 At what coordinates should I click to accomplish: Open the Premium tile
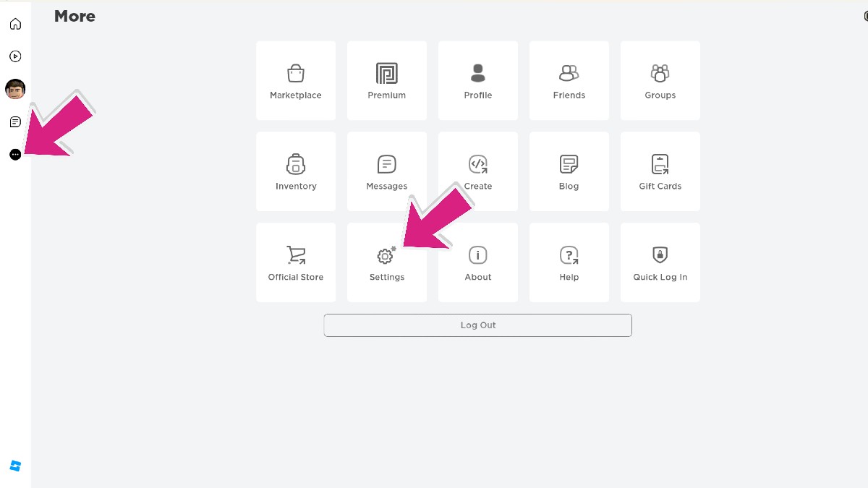386,80
